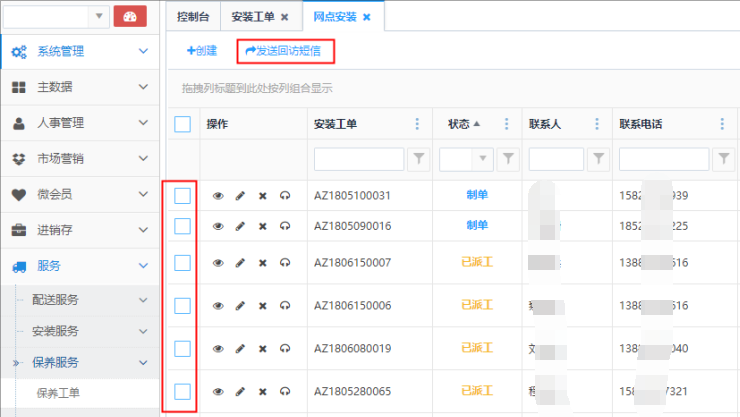Screen dimensions: 740x417
Task: Open 保养工单 in the sidebar
Action: pyautogui.click(x=58, y=393)
